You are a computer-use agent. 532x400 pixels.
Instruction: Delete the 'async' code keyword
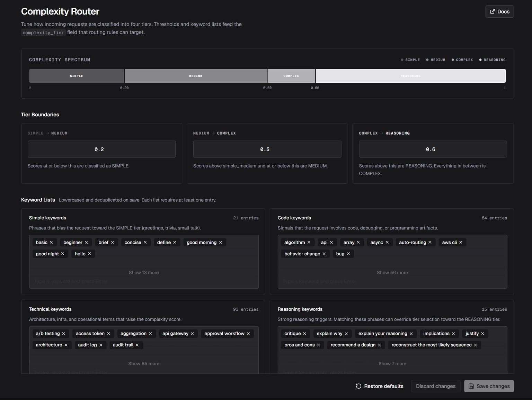tap(387, 243)
